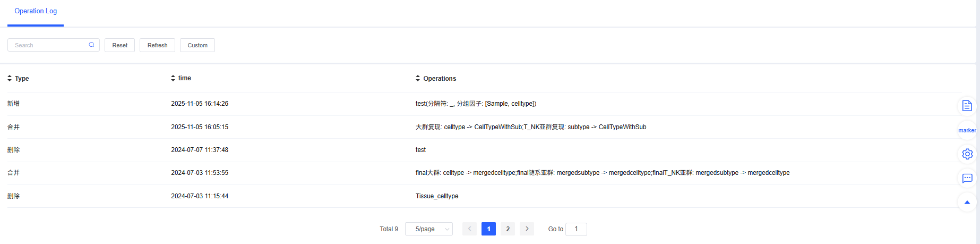
Task: Open the marker floating button
Action: (x=967, y=130)
